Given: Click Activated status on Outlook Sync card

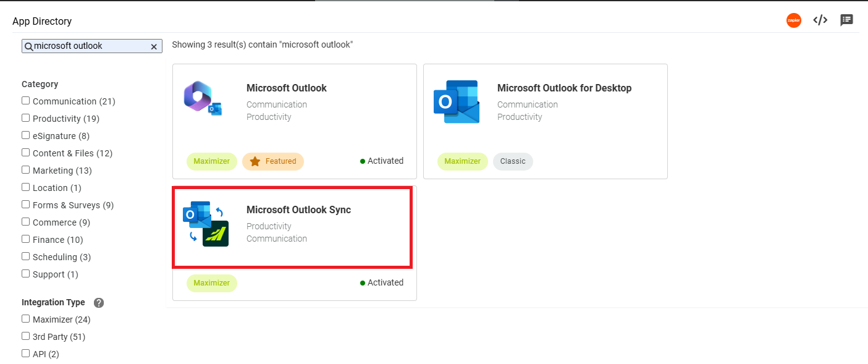Looking at the screenshot, I should (382, 282).
